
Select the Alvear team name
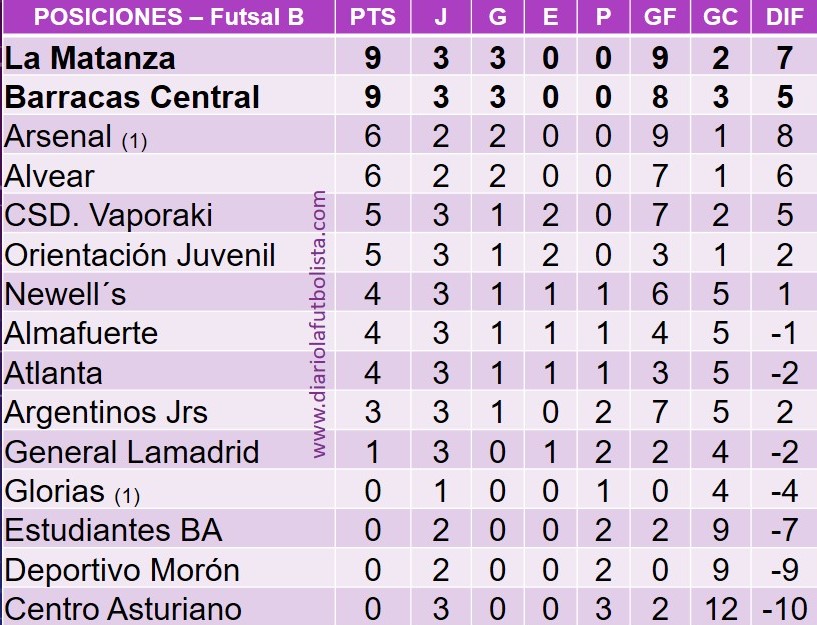(x=50, y=176)
